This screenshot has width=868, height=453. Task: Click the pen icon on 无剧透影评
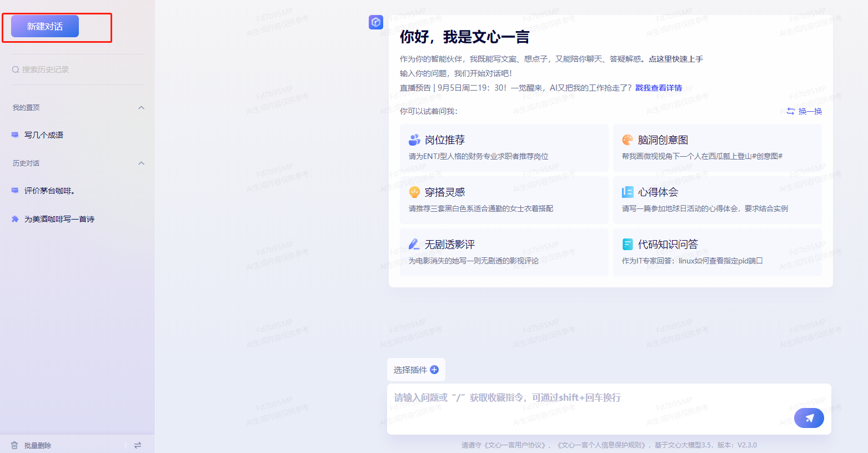tap(414, 244)
